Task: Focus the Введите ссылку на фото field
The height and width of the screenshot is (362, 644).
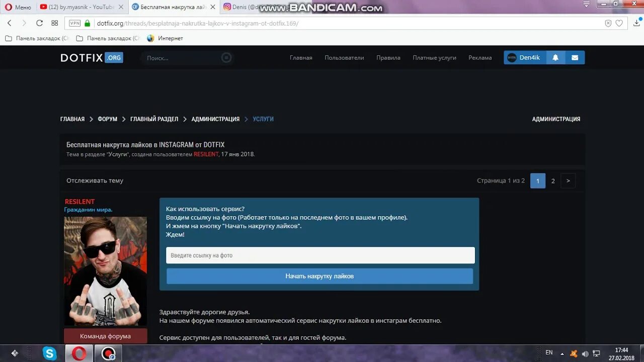Action: (320, 255)
